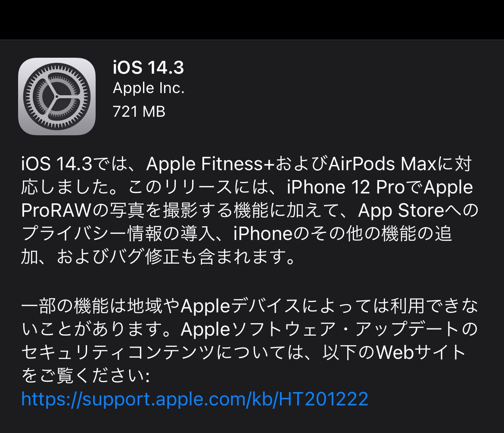Image resolution: width=504 pixels, height=433 pixels.
Task: Open the support.apple.com/kb/HT201222 link
Action: (195, 399)
